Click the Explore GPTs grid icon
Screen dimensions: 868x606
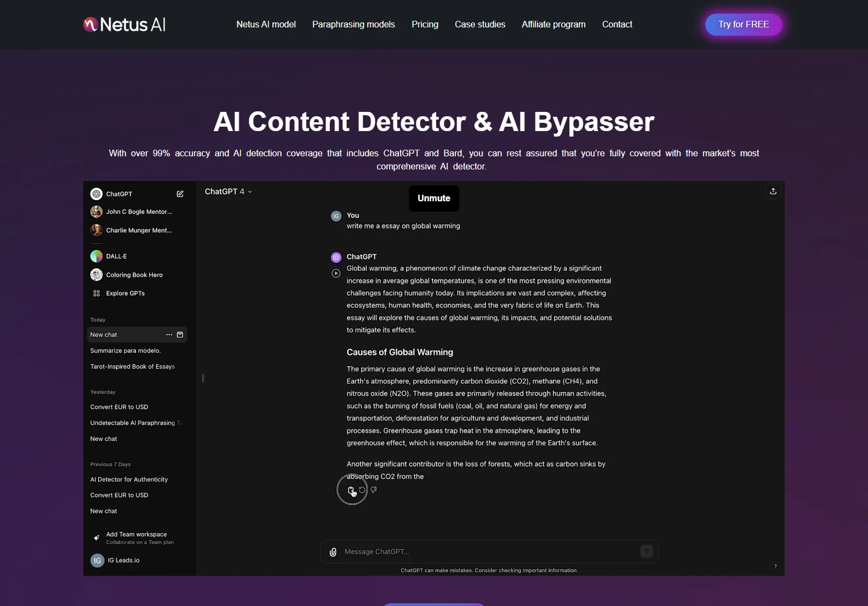point(96,293)
